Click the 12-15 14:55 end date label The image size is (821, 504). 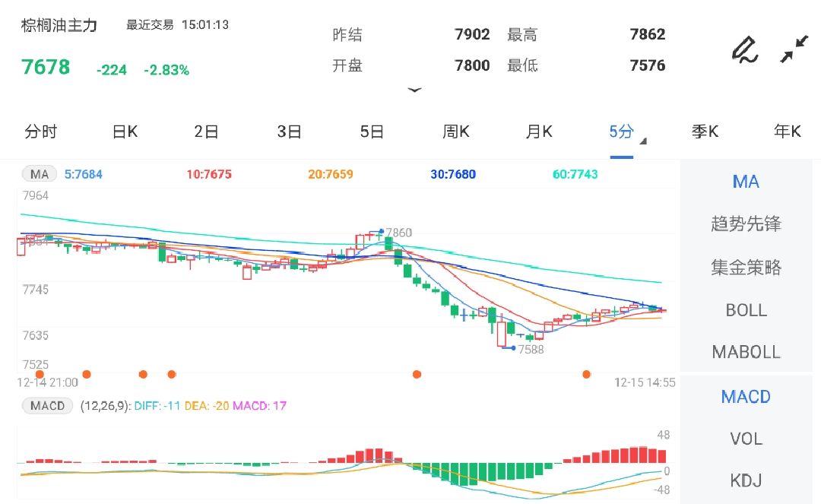(645, 382)
